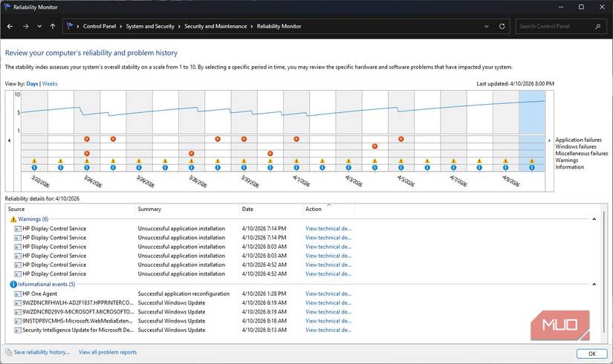Collapse the Warnings (6) group
The width and height of the screenshot is (613, 364).
click(594, 219)
